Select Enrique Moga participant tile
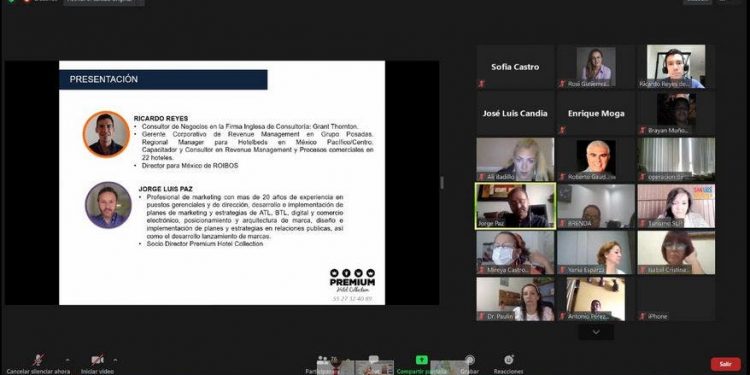This screenshot has height=375, width=750. 596,113
